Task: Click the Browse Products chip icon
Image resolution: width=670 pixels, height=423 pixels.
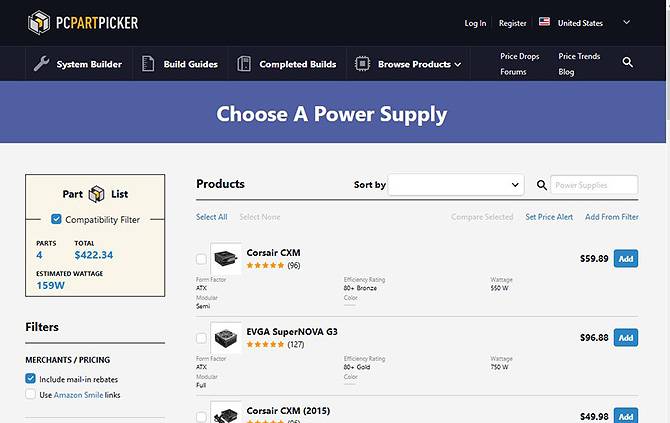Action: click(x=362, y=64)
